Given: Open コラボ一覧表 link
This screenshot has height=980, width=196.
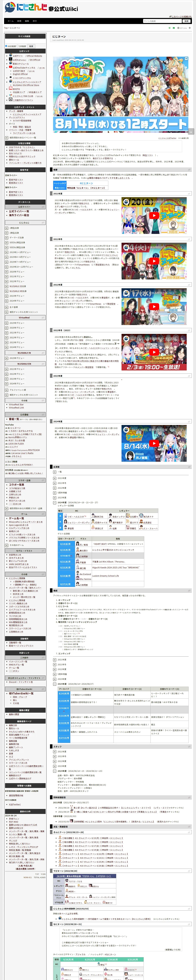Looking at the screenshot, I should point(16,485).
